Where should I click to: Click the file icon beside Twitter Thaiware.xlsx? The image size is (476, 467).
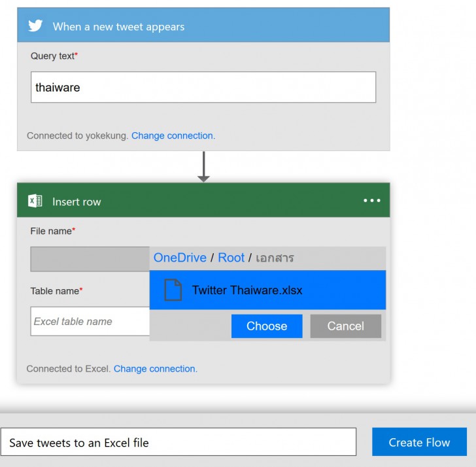(x=173, y=290)
